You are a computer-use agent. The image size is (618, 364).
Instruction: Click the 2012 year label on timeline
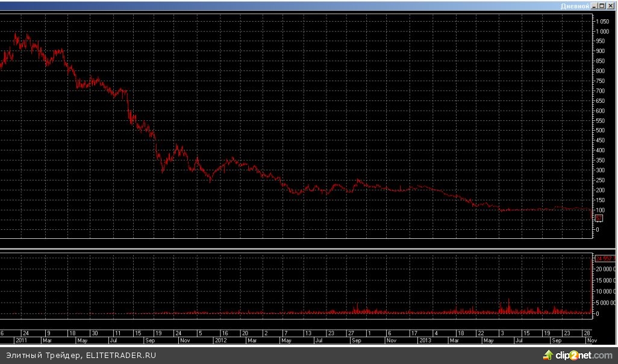tap(220, 339)
